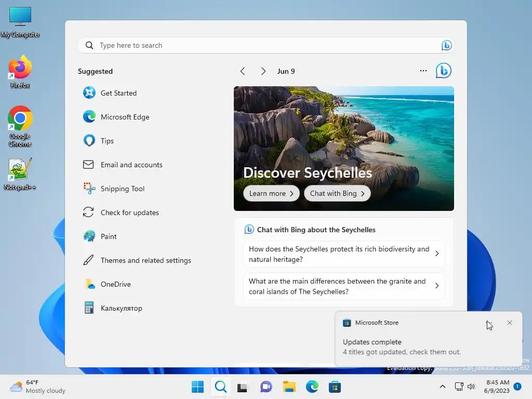Dismiss the Microsoft Store notification
Image resolution: width=532 pixels, height=399 pixels.
pos(509,323)
